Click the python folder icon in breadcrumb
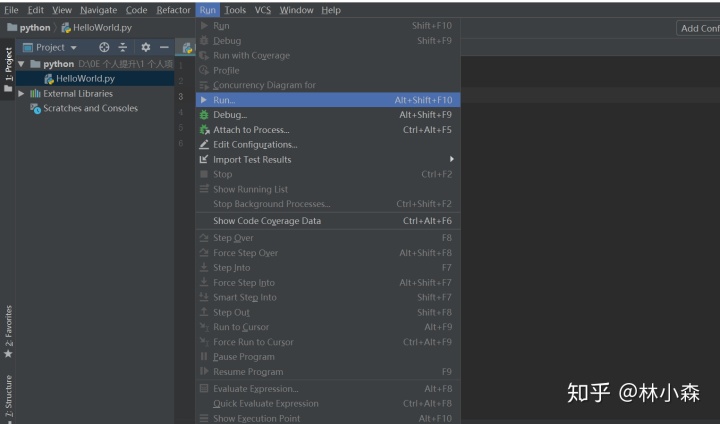 (x=12, y=28)
